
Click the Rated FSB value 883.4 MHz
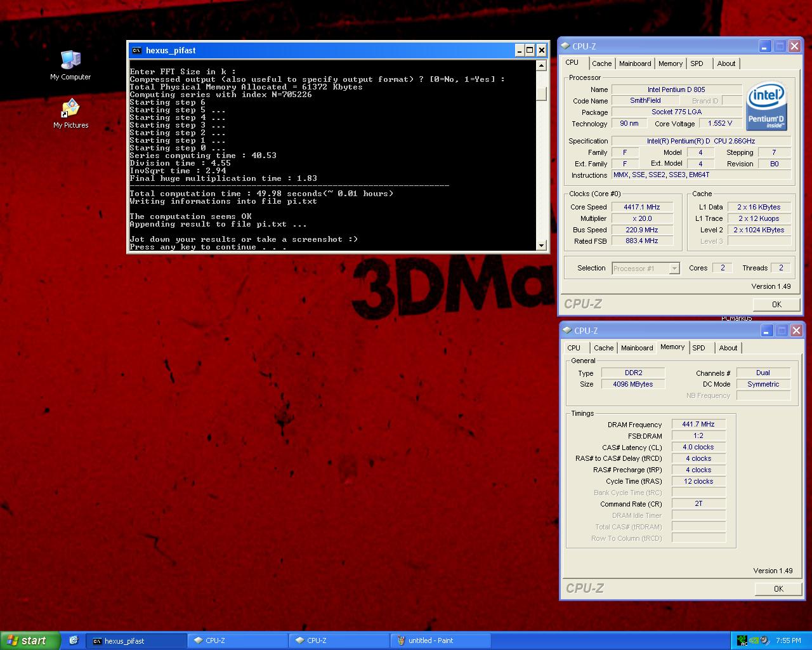click(x=641, y=241)
